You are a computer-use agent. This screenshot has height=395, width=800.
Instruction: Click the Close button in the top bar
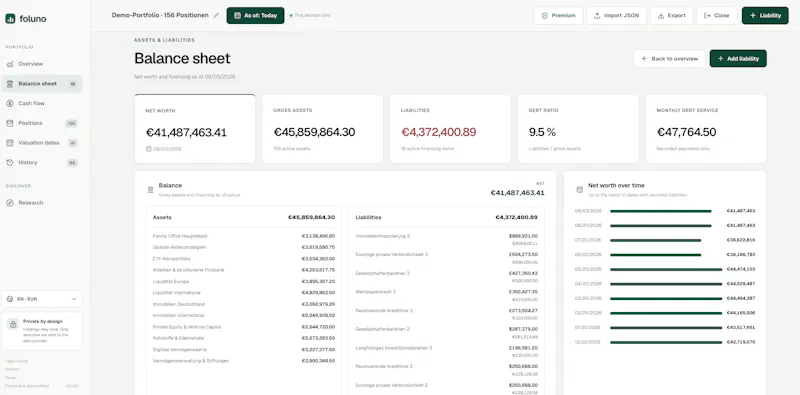pyautogui.click(x=717, y=15)
